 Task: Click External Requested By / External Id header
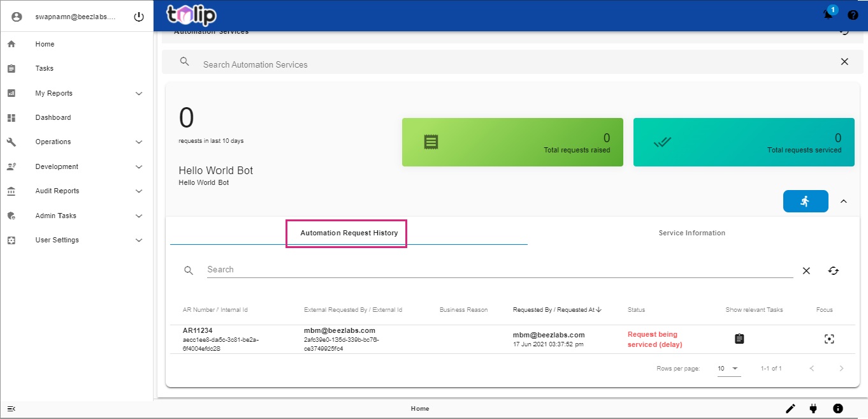point(353,310)
